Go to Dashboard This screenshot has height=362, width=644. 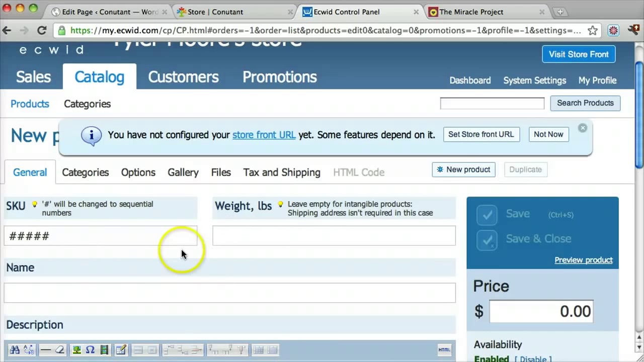click(470, 80)
